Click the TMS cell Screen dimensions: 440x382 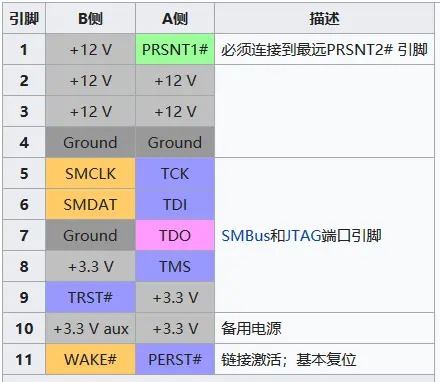point(175,266)
